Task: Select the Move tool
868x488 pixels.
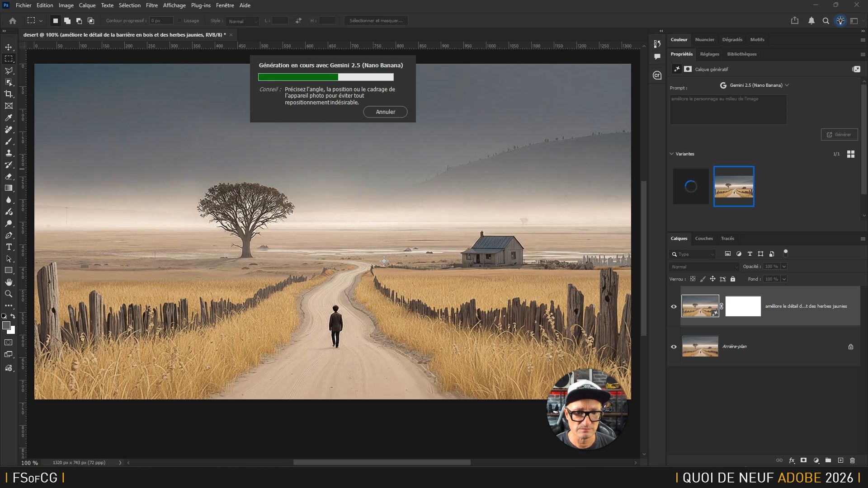Action: (9, 47)
